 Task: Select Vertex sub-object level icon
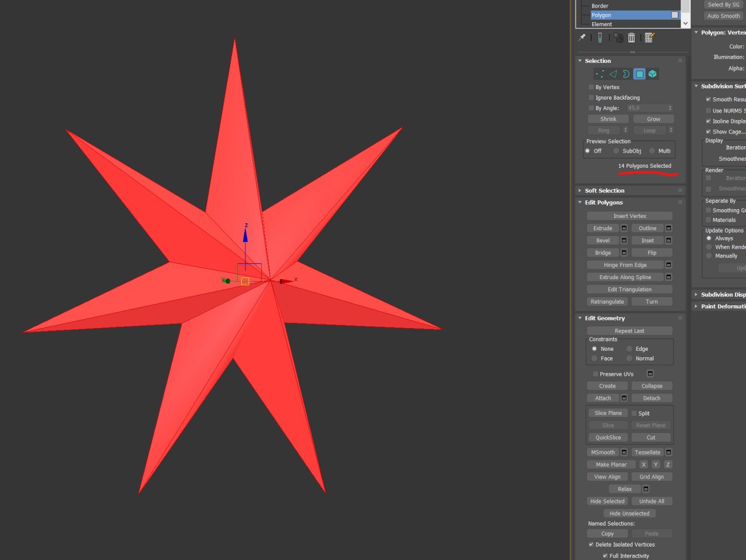(x=600, y=74)
